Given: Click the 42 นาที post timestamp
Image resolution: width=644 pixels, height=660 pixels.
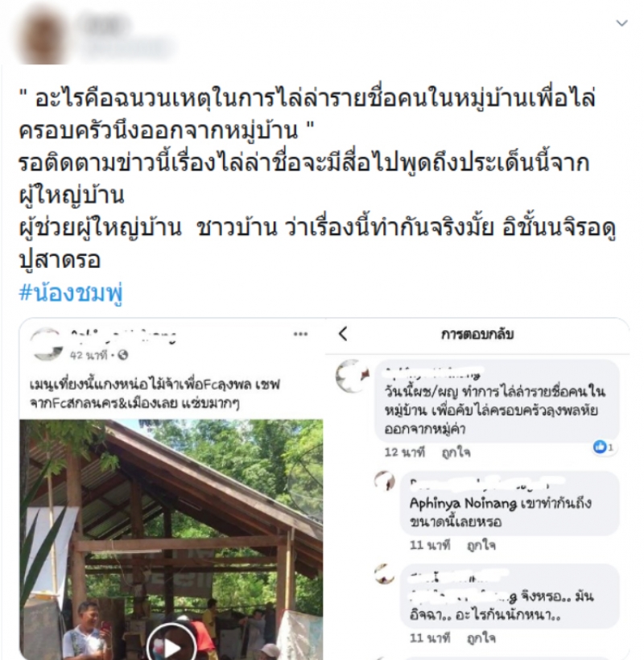Looking at the screenshot, I should pyautogui.click(x=89, y=356).
